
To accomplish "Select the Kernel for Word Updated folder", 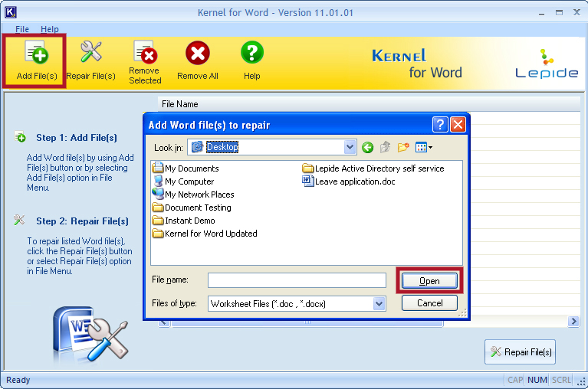I will click(x=205, y=234).
